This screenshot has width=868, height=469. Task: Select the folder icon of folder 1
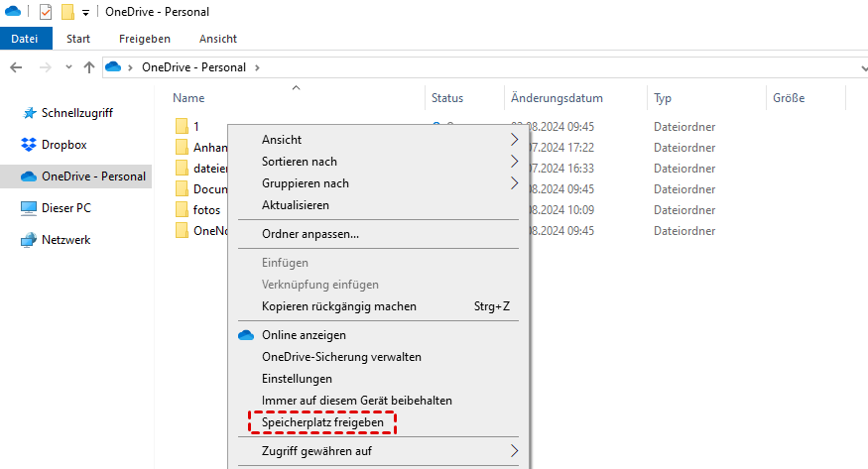pyautogui.click(x=182, y=126)
